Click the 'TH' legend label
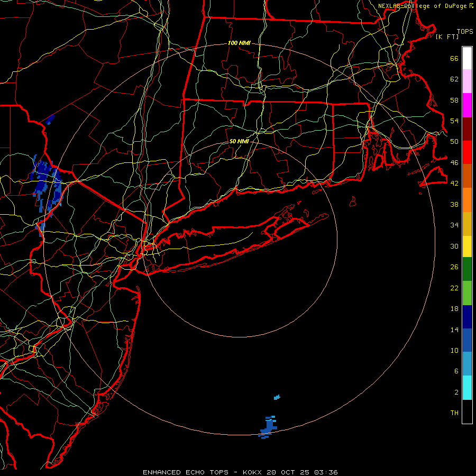Image resolution: width=476 pixels, height=476 pixels. pyautogui.click(x=454, y=413)
